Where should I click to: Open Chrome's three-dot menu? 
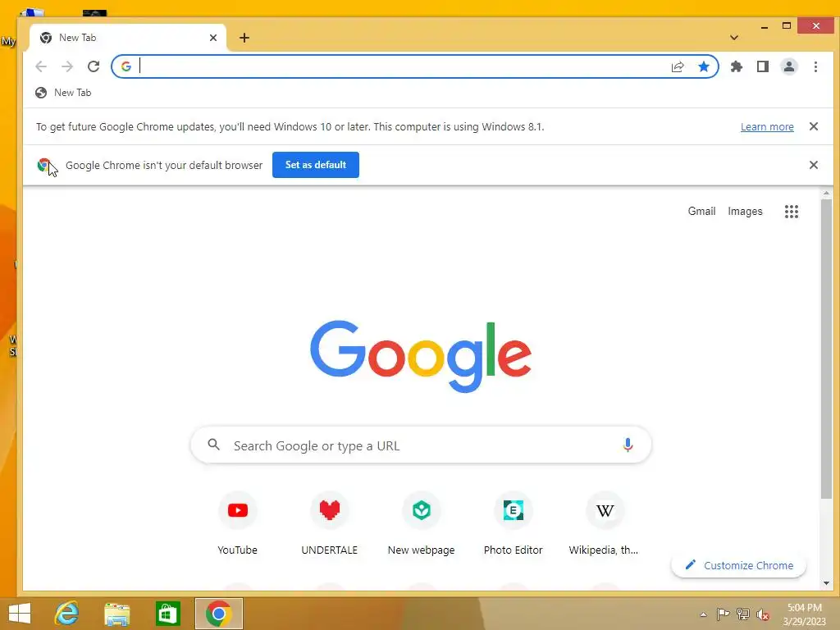[x=815, y=66]
